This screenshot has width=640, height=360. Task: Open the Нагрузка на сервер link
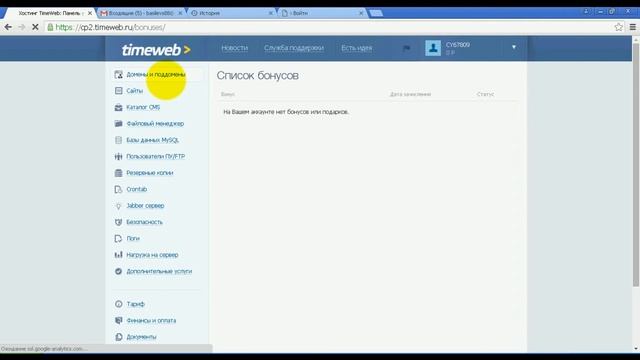(x=152, y=255)
